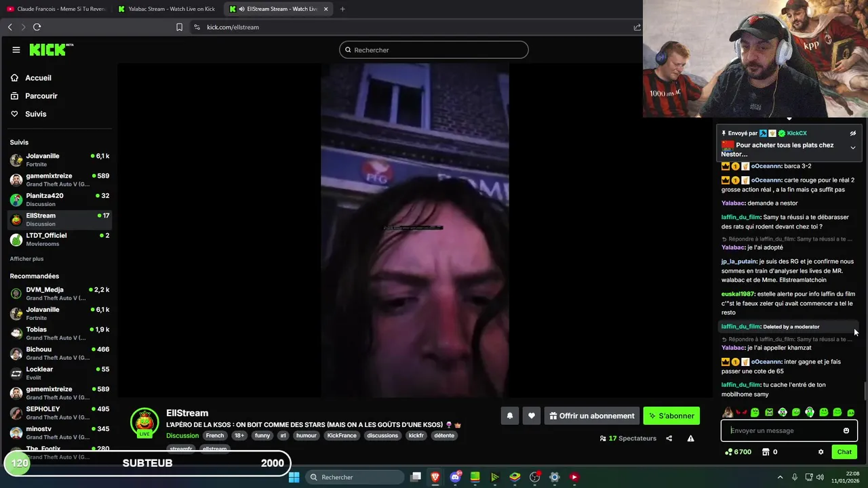This screenshot has width=868, height=488.
Task: Click the kickfr tag
Action: pyautogui.click(x=416, y=436)
